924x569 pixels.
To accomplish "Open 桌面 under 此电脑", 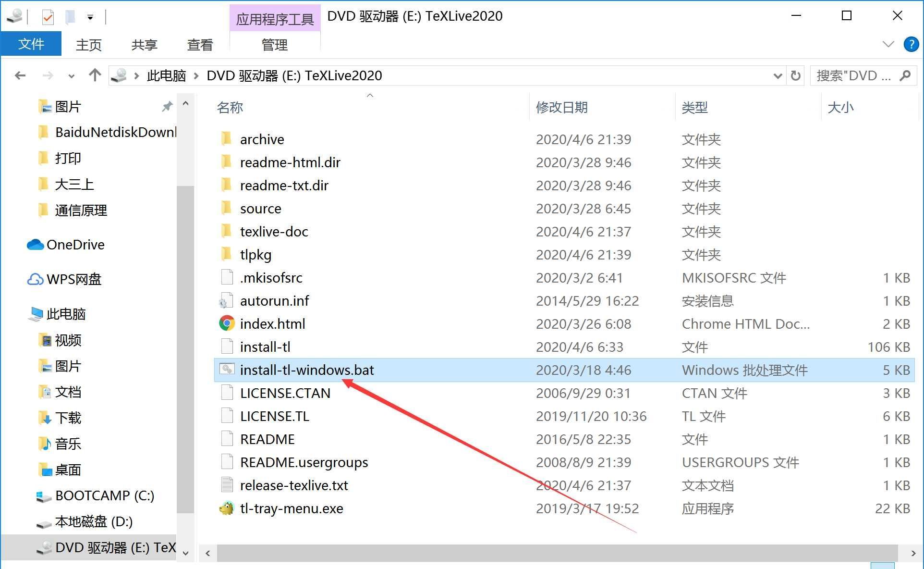I will [x=68, y=470].
